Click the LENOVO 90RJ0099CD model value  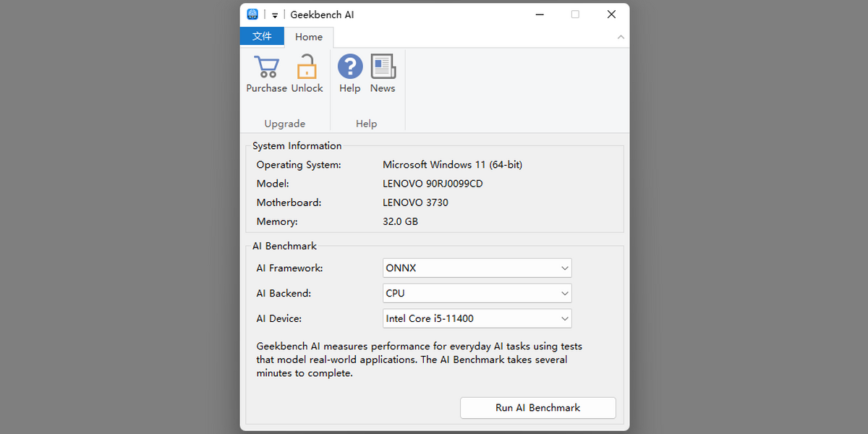(x=433, y=184)
